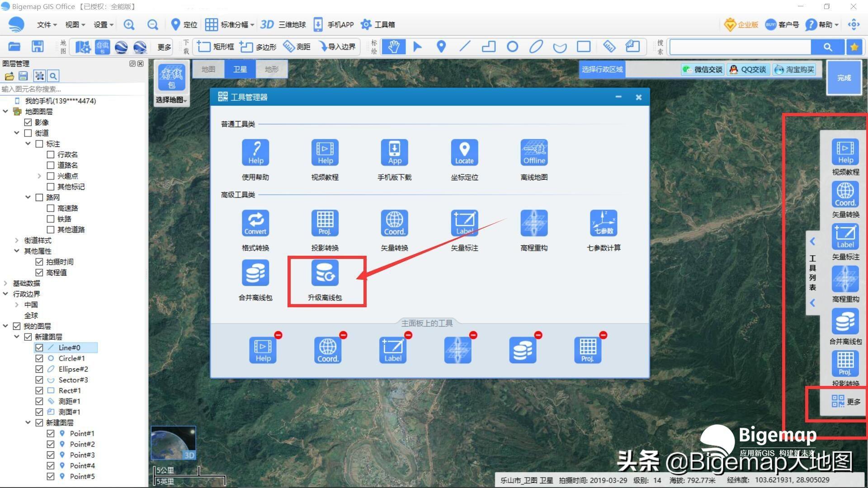Click the 离线地图 Offline map icon
This screenshot has height=488, width=868.
[534, 153]
